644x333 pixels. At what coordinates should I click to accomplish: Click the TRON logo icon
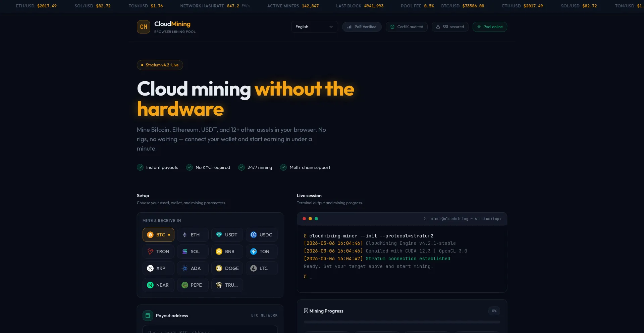click(150, 252)
